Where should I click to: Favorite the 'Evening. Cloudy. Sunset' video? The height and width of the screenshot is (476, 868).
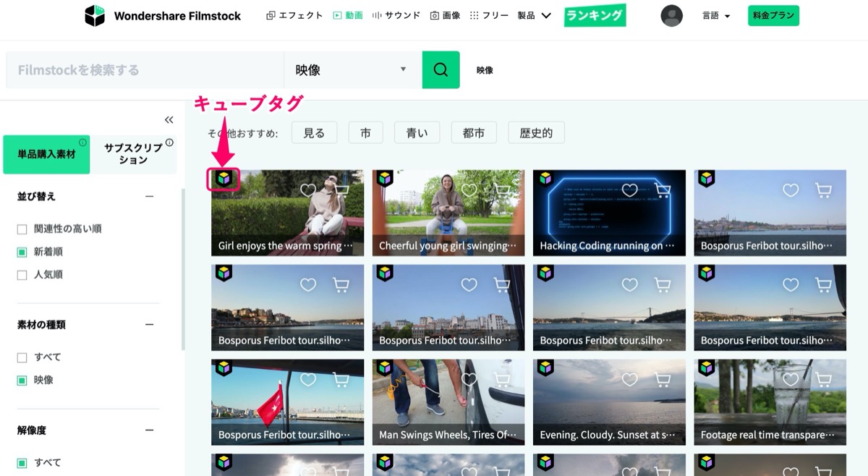630,380
